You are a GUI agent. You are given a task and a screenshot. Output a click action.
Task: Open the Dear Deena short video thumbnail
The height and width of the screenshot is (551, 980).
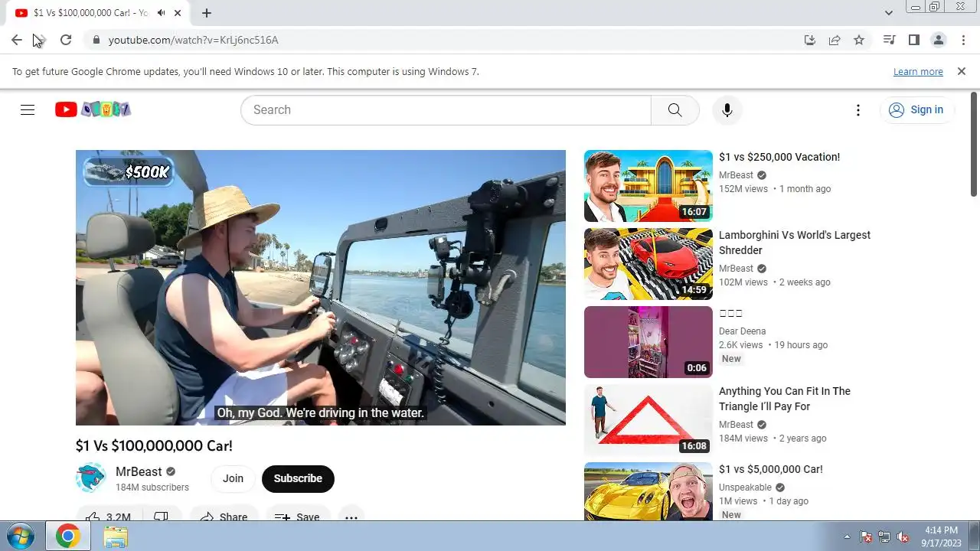tap(648, 342)
